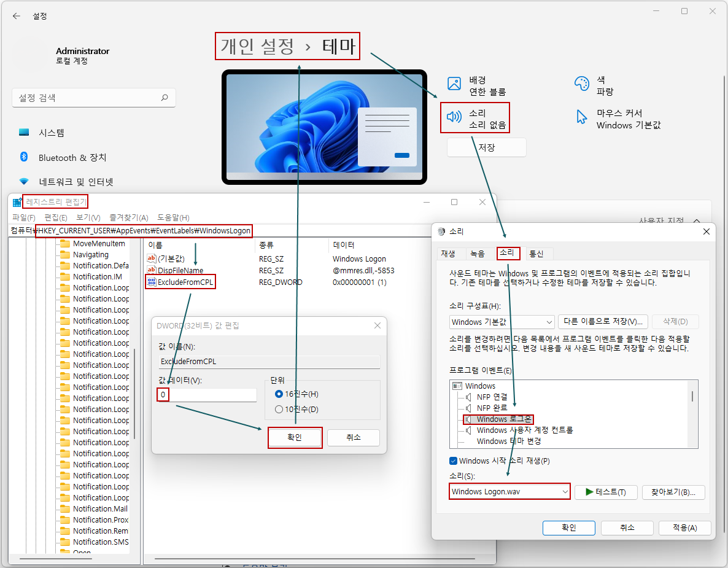
Task: Open Network & Internet Wi-Fi icon
Action: pos(24,181)
